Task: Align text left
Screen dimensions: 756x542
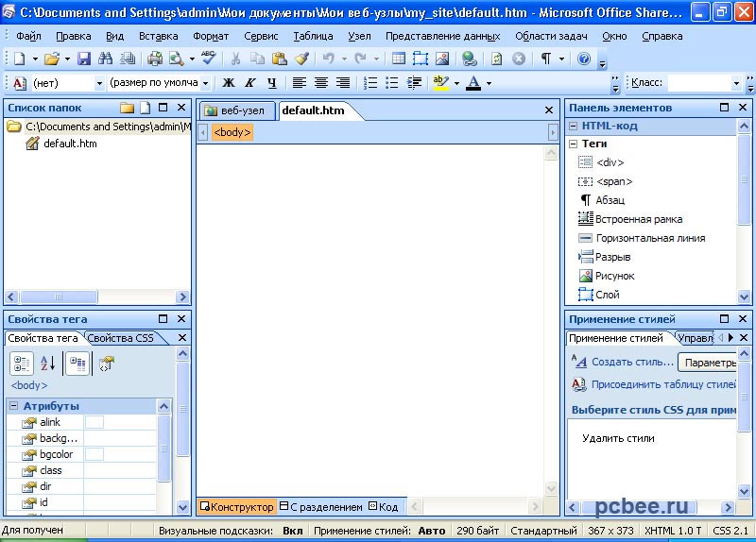Action: tap(299, 83)
